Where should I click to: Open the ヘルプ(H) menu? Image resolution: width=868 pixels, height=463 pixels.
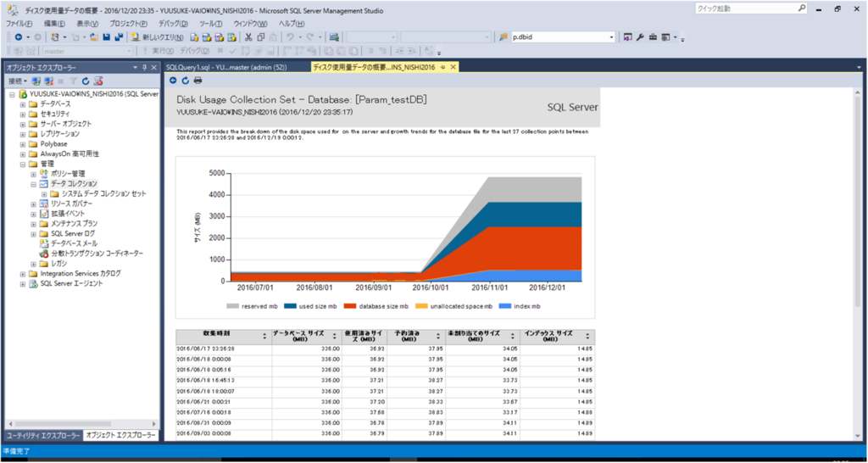pyautogui.click(x=292, y=24)
